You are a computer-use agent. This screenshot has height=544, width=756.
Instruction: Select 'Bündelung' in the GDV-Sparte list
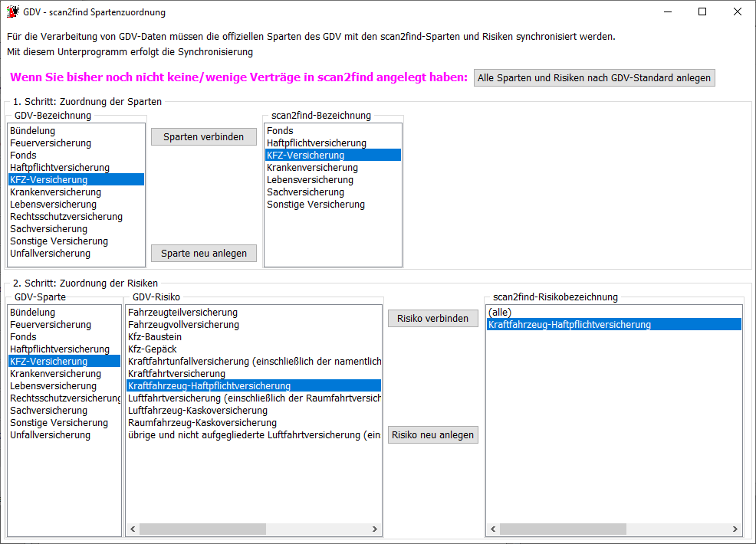64,313
